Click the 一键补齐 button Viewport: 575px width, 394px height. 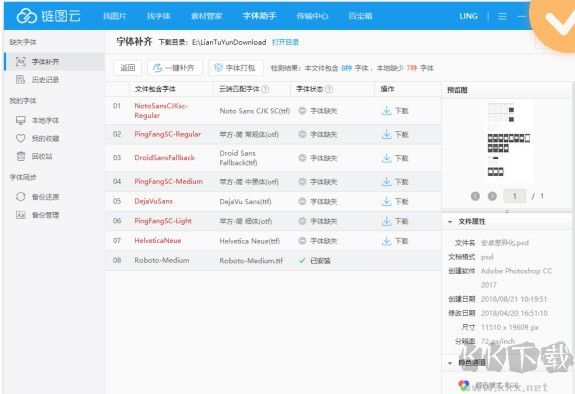(175, 68)
